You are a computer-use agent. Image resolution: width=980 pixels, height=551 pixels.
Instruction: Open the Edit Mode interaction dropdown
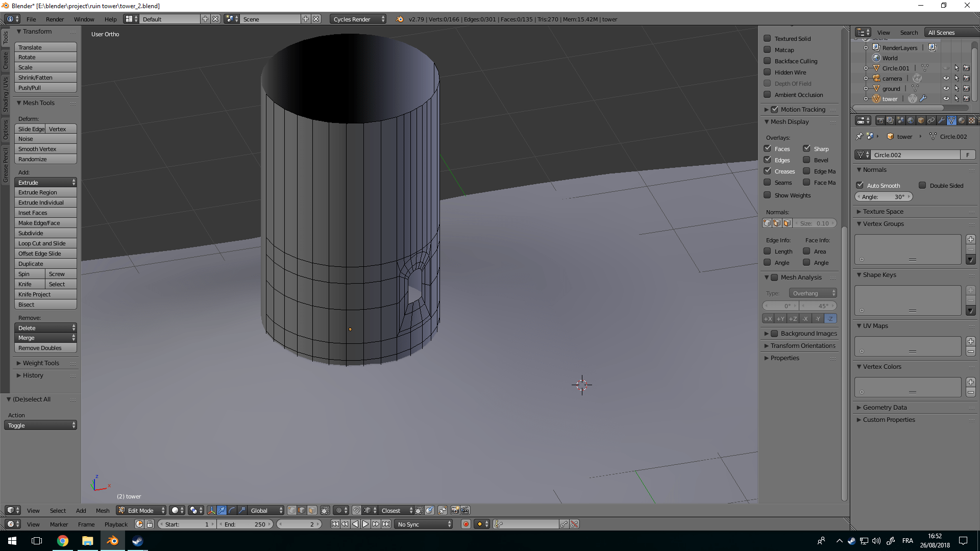140,510
